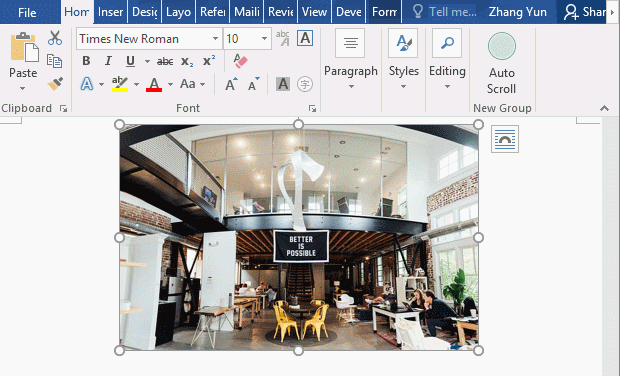Click the enclose characters icon

[305, 84]
